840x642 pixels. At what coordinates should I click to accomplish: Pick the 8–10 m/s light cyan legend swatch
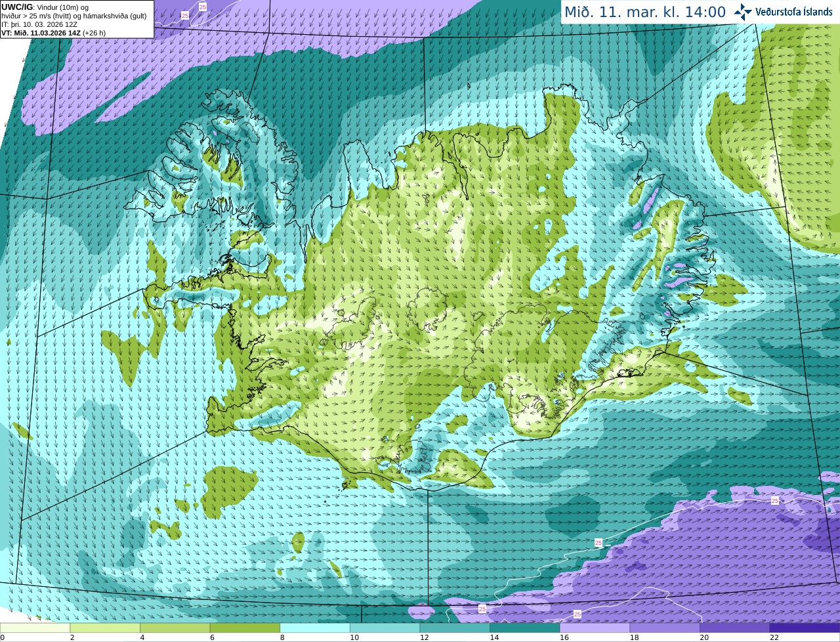pos(315,628)
